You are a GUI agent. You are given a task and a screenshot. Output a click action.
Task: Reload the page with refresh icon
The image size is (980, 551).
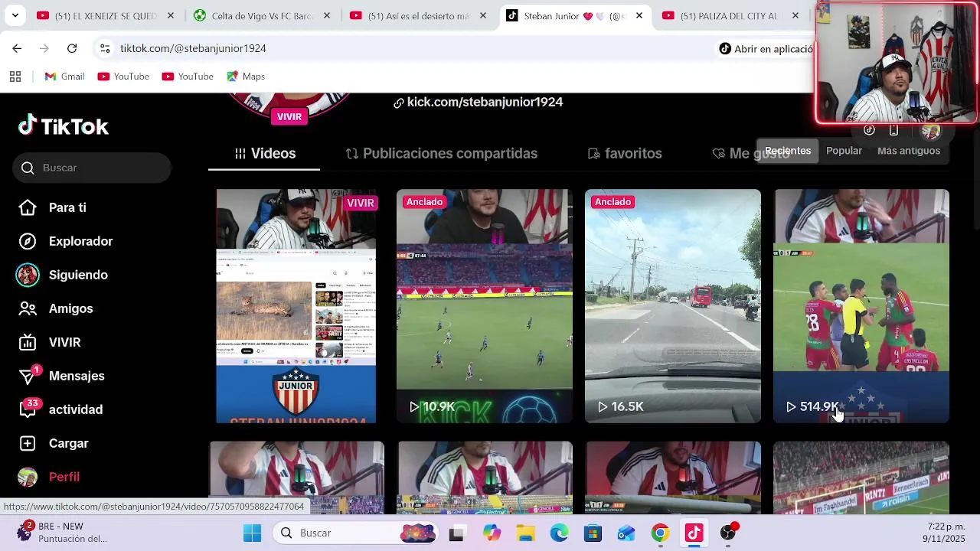click(72, 48)
